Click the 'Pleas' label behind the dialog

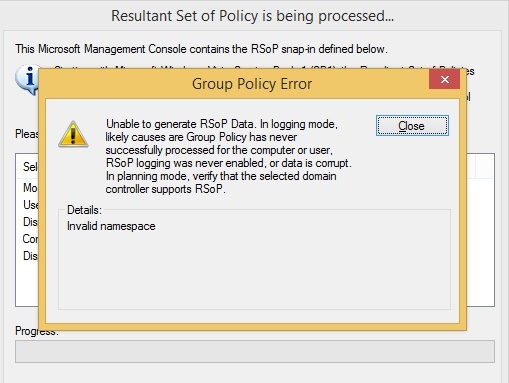(x=27, y=134)
